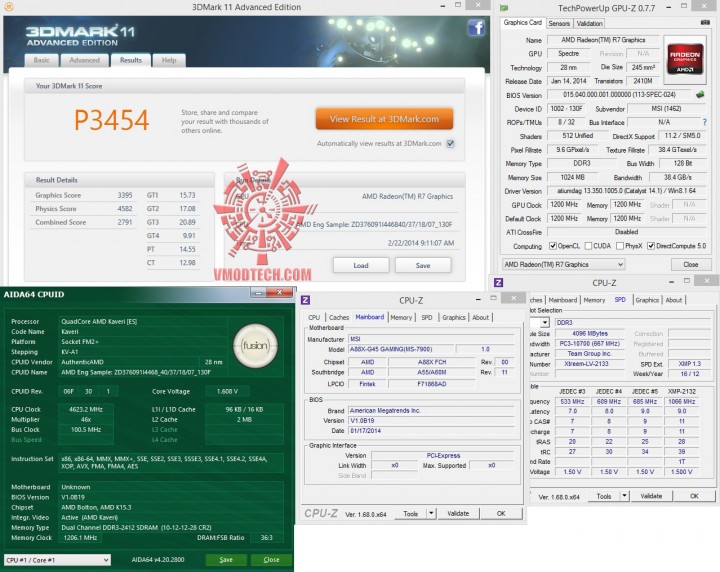The height and width of the screenshot is (572, 720).
Task: Click the Radeon Graphics logo in GPU-Z
Action: (x=685, y=59)
